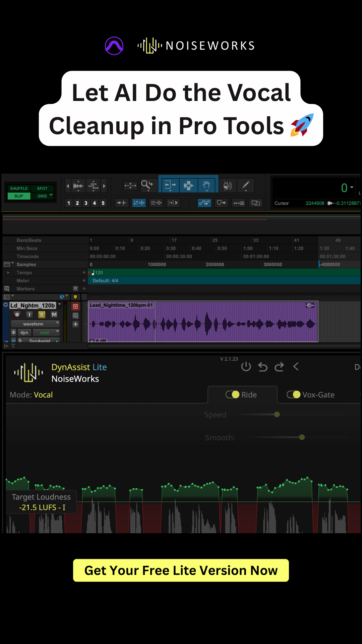Viewport: 362px width, 644px height.
Task: Select SHUFFLE edit mode
Action: point(19,189)
